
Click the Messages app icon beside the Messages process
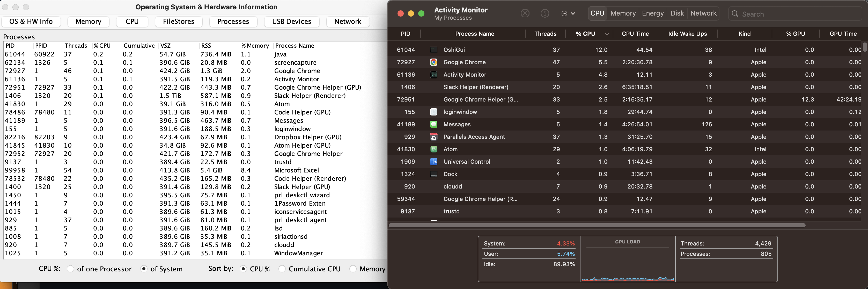tap(433, 124)
